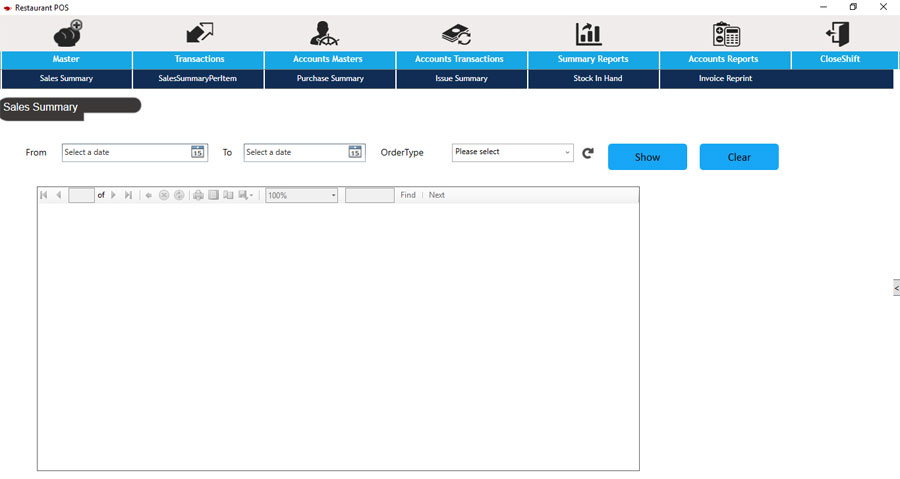Click the Accounts Masters person icon

326,34
